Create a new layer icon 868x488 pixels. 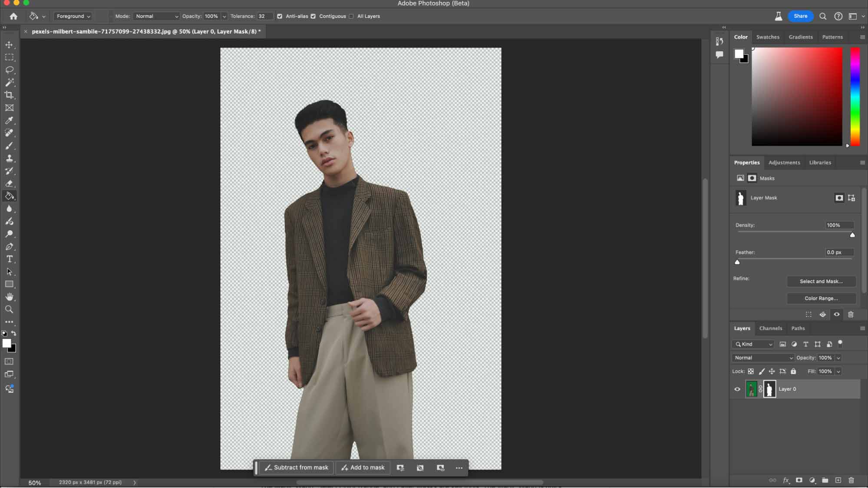coord(838,480)
